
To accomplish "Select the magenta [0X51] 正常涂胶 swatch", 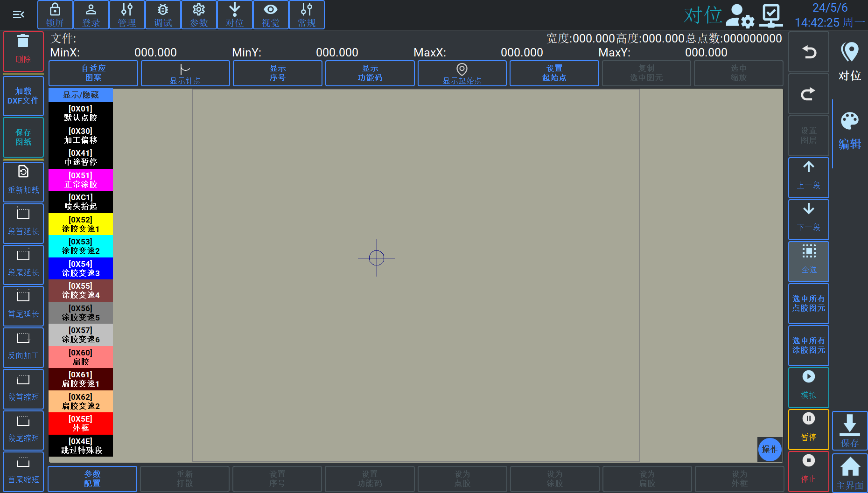I will (x=81, y=180).
